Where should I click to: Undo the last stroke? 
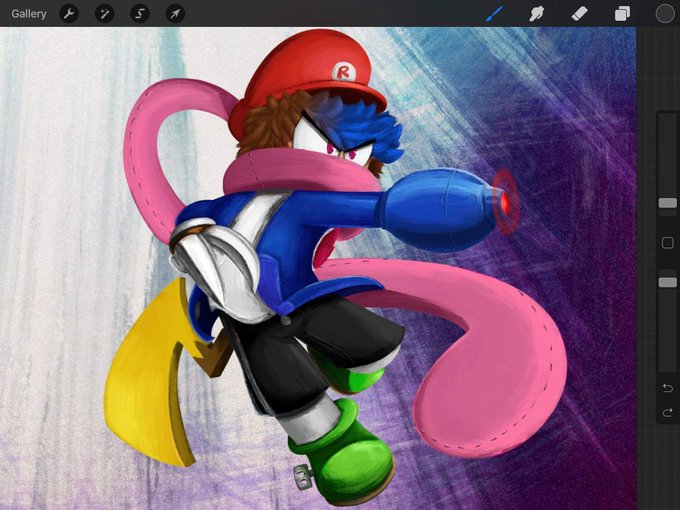pyautogui.click(x=668, y=388)
